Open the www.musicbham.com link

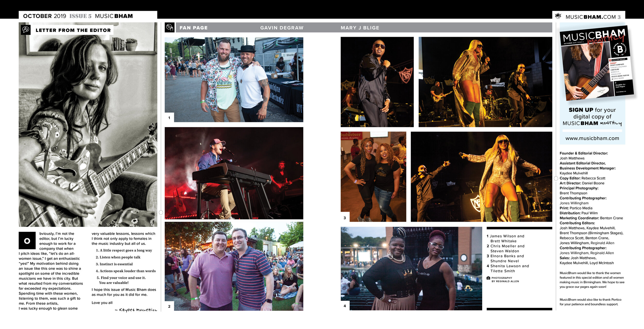(x=592, y=138)
